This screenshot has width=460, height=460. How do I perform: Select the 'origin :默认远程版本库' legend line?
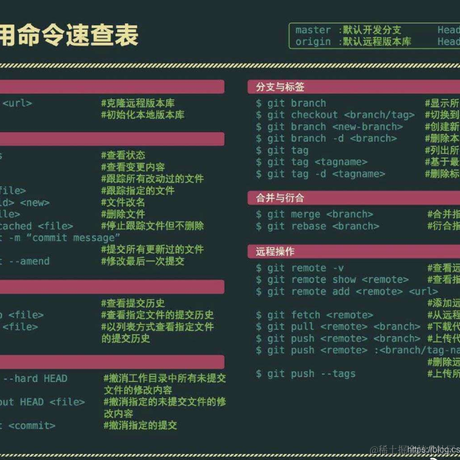point(353,42)
